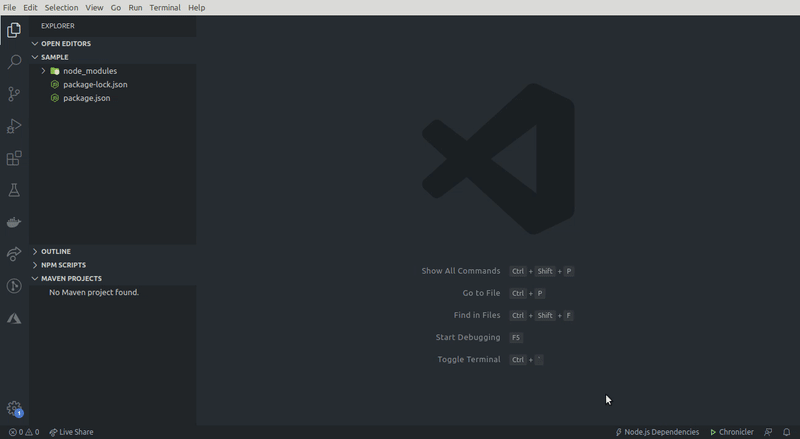Screen dimensions: 800x439
Task: Open the Go menu
Action: pyautogui.click(x=116, y=8)
